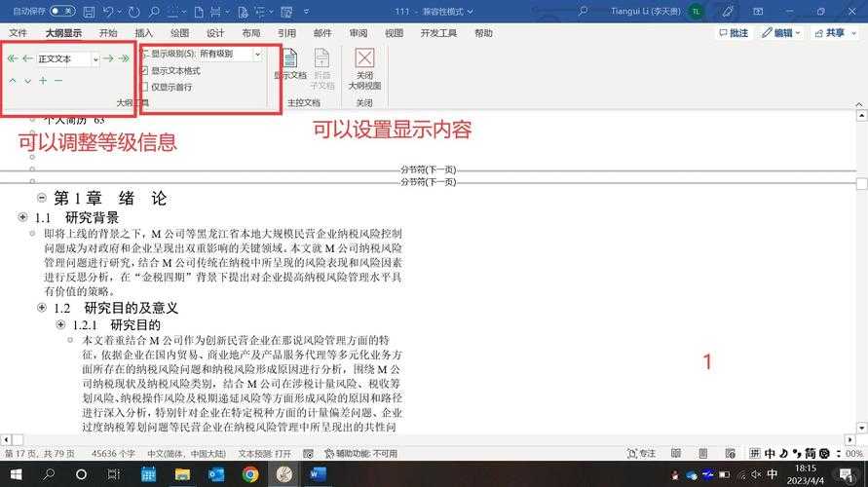868x487 pixels.
Task: Collapse selected outline item with minus icon
Action: (58, 81)
